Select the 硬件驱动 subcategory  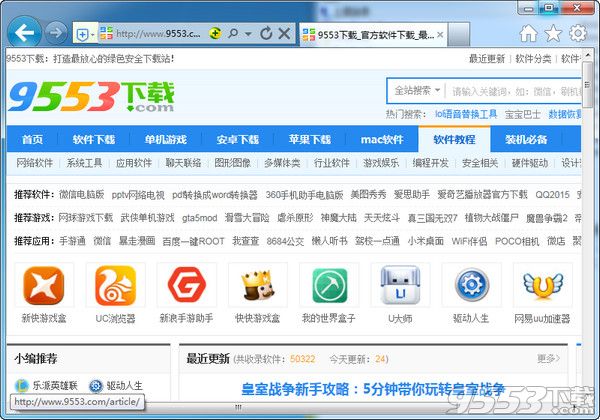point(530,163)
